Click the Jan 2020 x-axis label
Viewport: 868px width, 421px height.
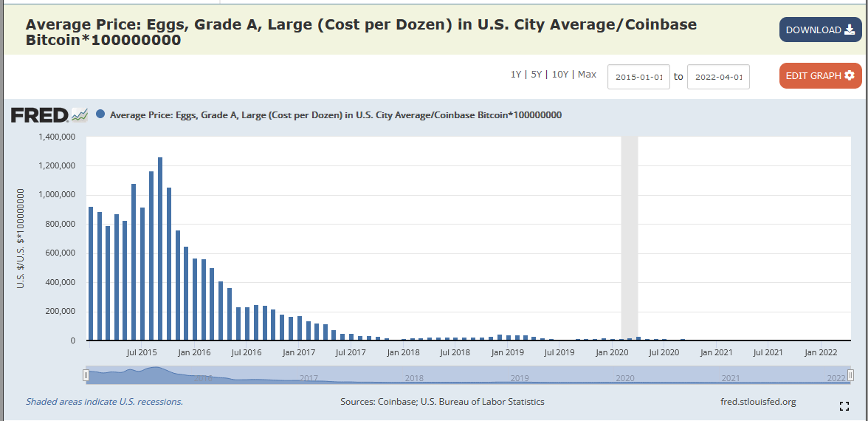pyautogui.click(x=612, y=352)
